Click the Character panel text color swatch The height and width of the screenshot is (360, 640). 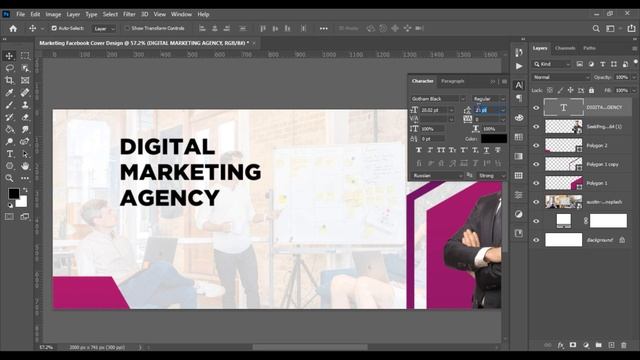[494, 139]
